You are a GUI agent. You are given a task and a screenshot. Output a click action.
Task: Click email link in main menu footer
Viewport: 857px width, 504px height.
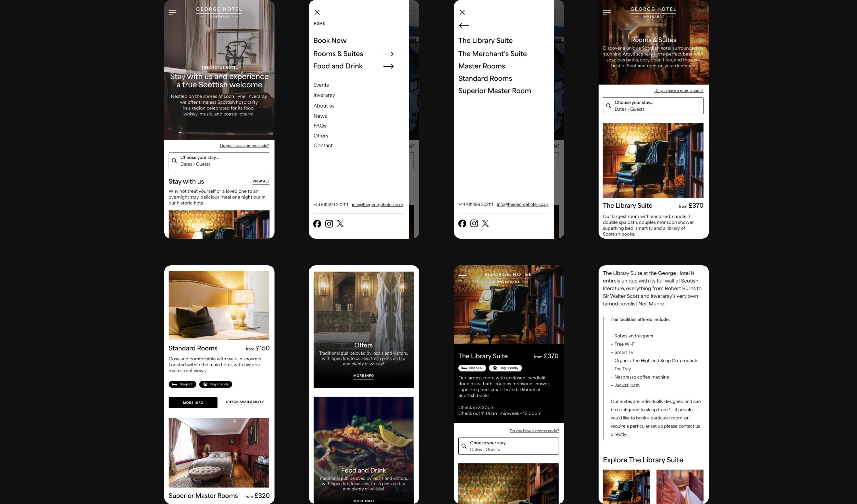[377, 204]
